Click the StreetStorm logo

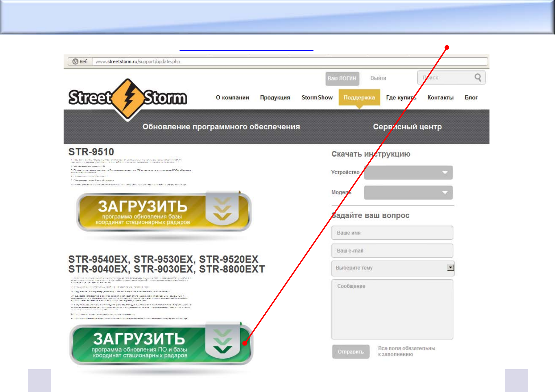coord(128,98)
